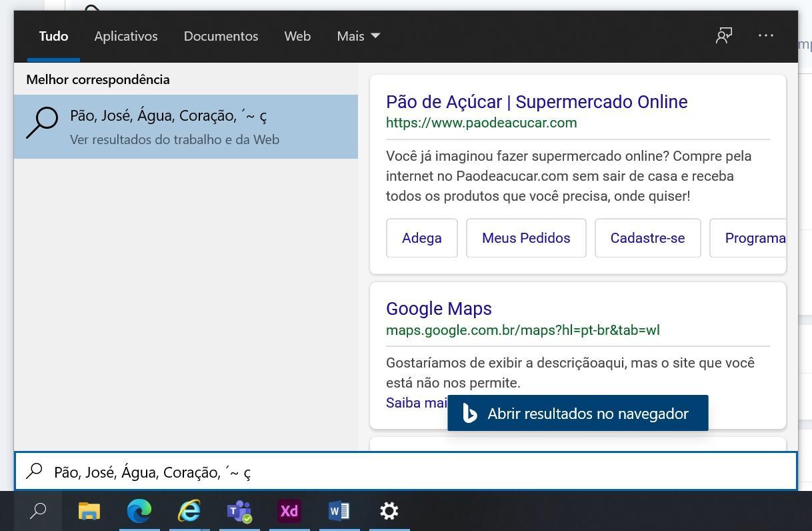Click the taskbar search magnifier button
The height and width of the screenshot is (531, 812).
point(38,511)
